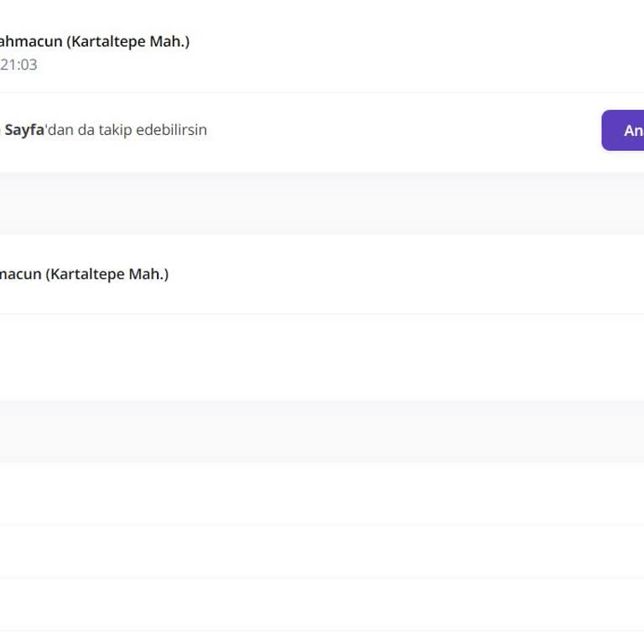Click the gray divider band below the tracking notice

click(322, 204)
